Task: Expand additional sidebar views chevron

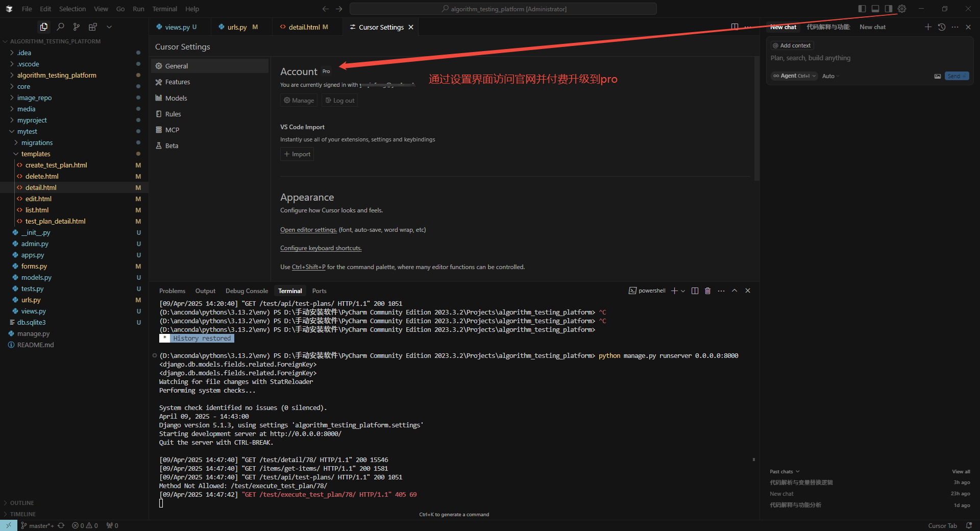Action: 109,27
